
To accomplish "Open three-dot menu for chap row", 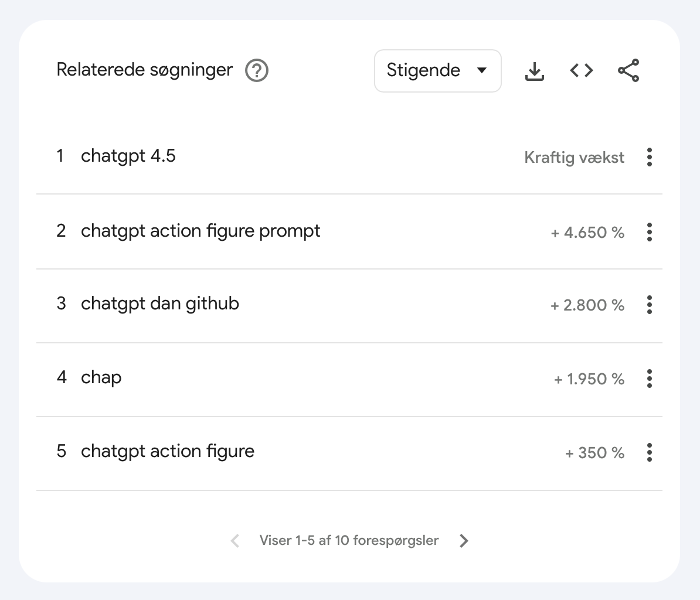I will pos(649,379).
